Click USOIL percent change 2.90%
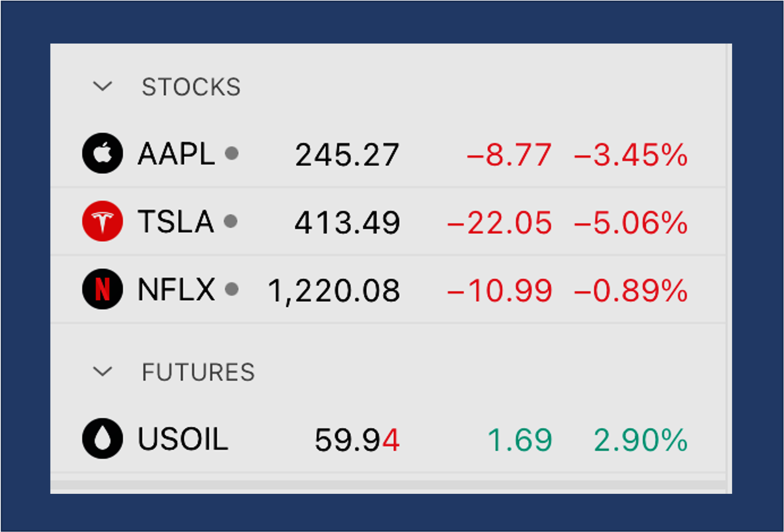The width and height of the screenshot is (784, 532). (641, 440)
